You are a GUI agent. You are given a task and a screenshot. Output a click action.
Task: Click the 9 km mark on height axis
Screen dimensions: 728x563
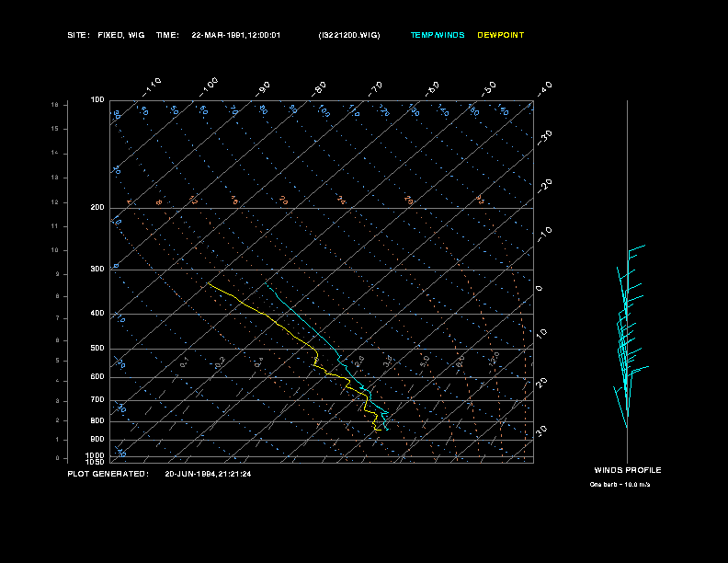point(58,274)
